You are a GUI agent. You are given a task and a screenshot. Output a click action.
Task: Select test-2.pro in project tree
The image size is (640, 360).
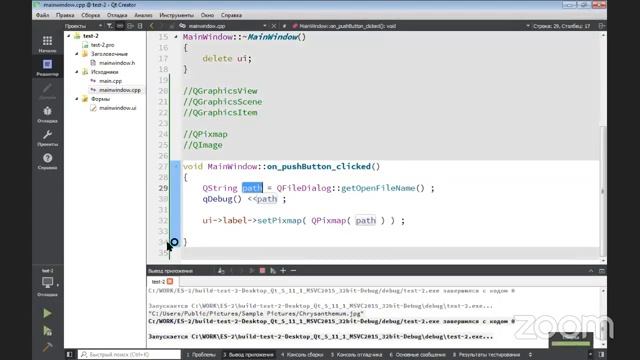(x=102, y=45)
